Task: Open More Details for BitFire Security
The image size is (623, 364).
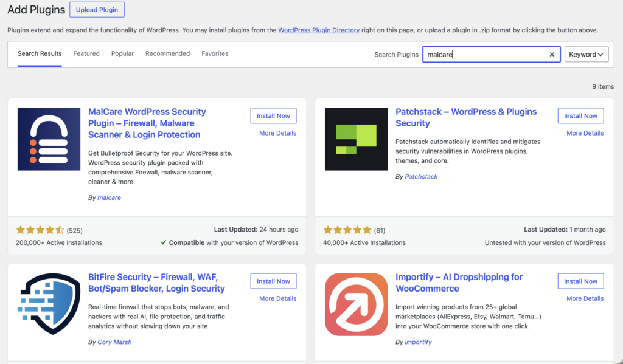Action: [277, 298]
